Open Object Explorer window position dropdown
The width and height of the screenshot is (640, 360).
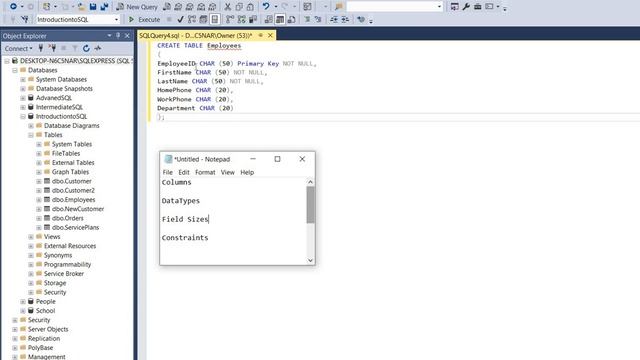109,36
